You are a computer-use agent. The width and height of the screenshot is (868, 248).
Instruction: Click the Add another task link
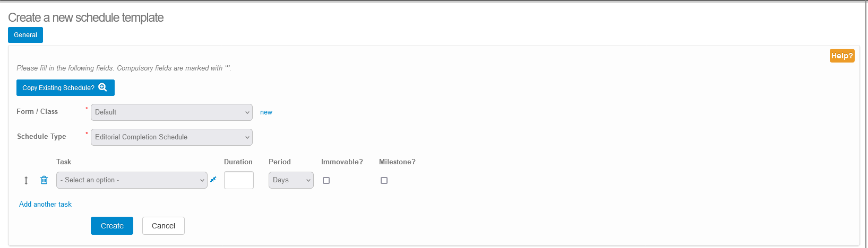click(x=45, y=204)
